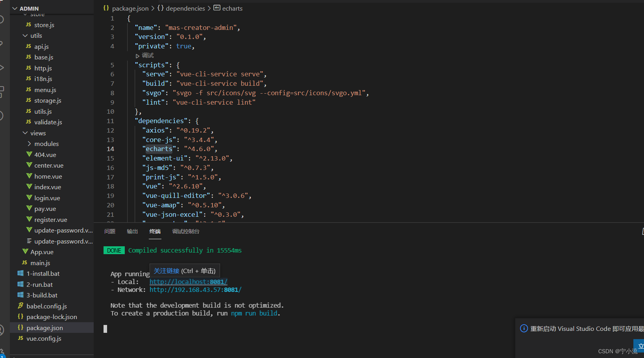The height and width of the screenshot is (358, 644).
Task: Open index.vue file
Action: [x=48, y=187]
